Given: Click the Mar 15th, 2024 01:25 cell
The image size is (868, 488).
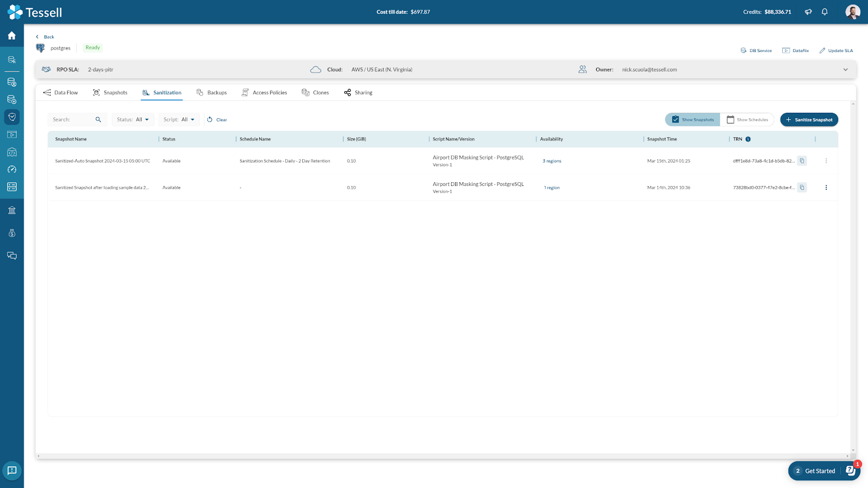Looking at the screenshot, I should (x=669, y=161).
